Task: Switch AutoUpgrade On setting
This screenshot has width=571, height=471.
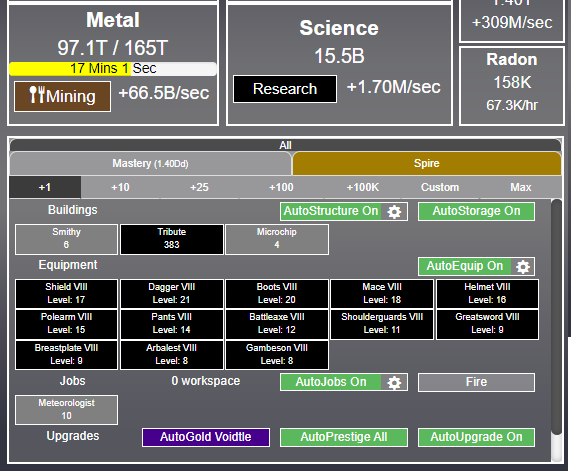Action: pos(476,437)
